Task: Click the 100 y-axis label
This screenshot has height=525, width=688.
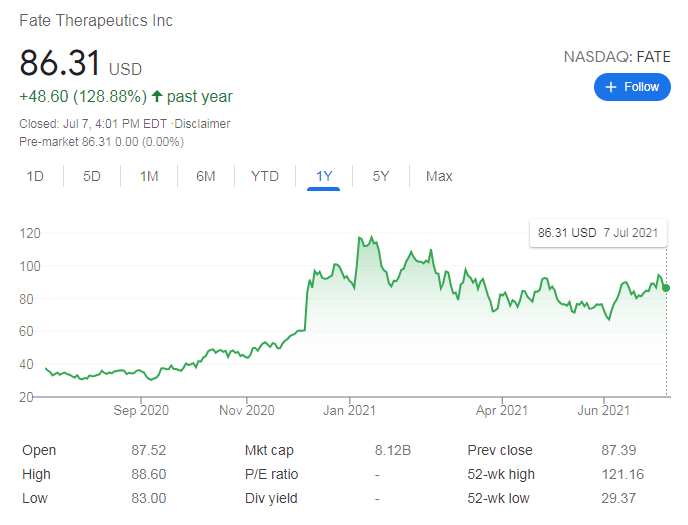Action: [30, 266]
